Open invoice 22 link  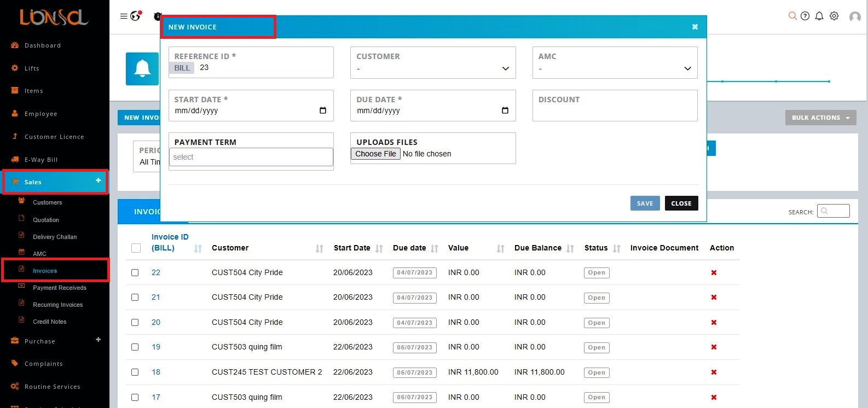pyautogui.click(x=156, y=272)
